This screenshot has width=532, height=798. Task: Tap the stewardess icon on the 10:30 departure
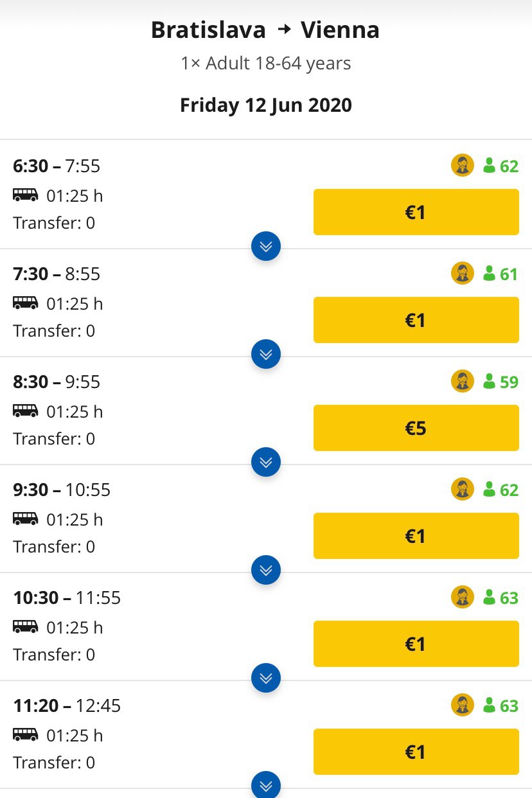coord(462,598)
